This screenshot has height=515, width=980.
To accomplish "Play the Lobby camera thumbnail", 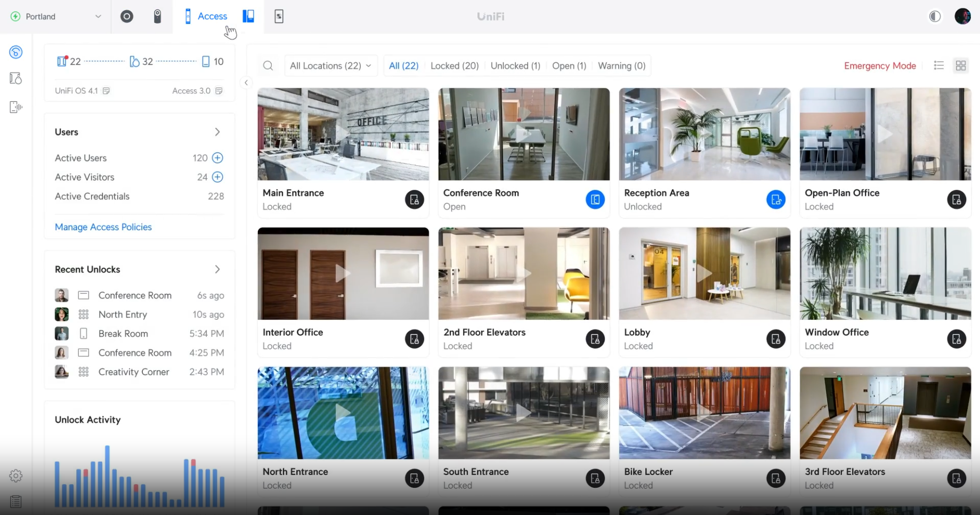I will click(x=704, y=273).
